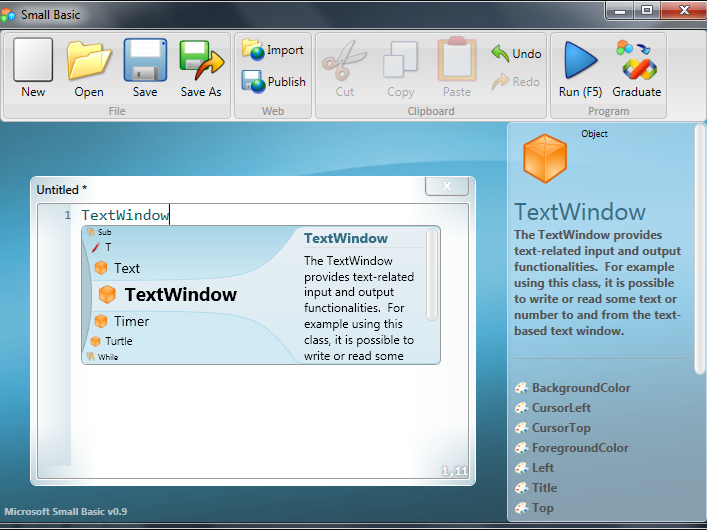Save the program using floppy disk icon
The image size is (707, 530).
(x=145, y=68)
